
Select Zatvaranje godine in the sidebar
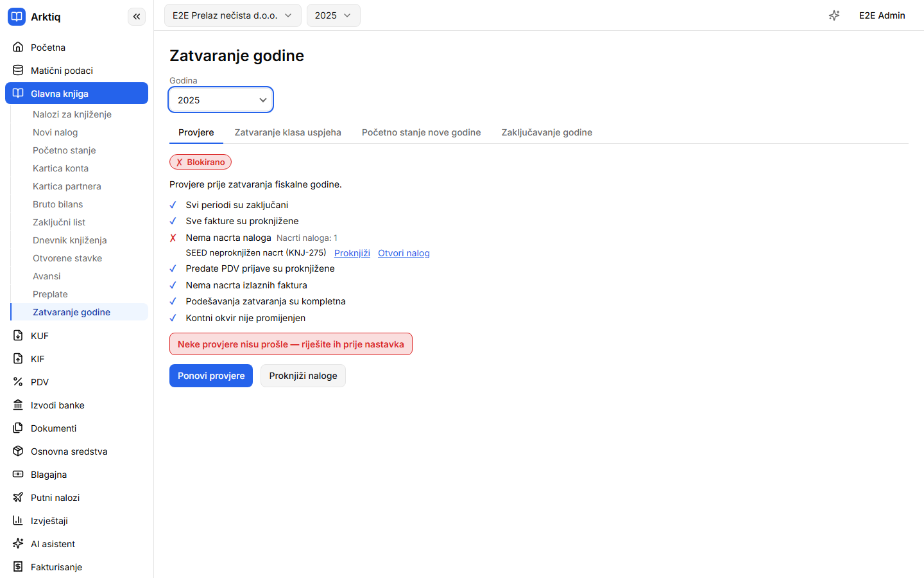[x=80, y=312]
